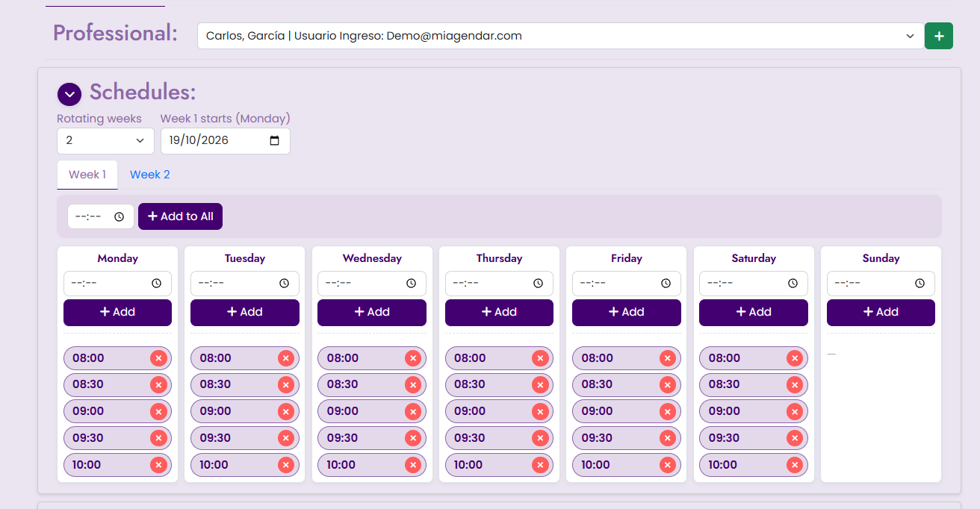Click the Friday 09:00 slot label
The height and width of the screenshot is (509, 980).
597,411
